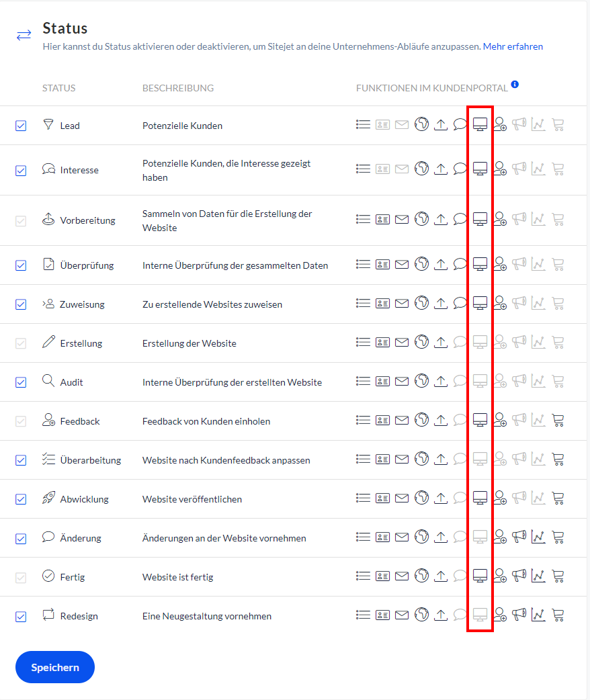
Task: Click the shopping cart icon in Abwicklung row
Action: (x=558, y=498)
